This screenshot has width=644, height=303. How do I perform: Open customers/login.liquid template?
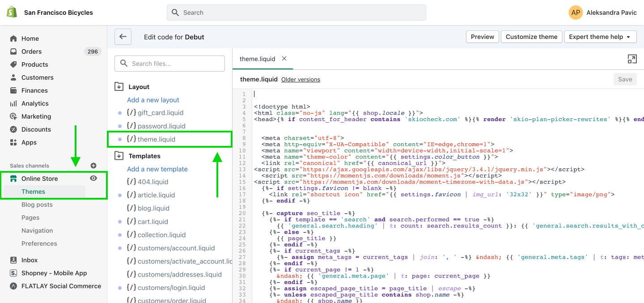[171, 288]
